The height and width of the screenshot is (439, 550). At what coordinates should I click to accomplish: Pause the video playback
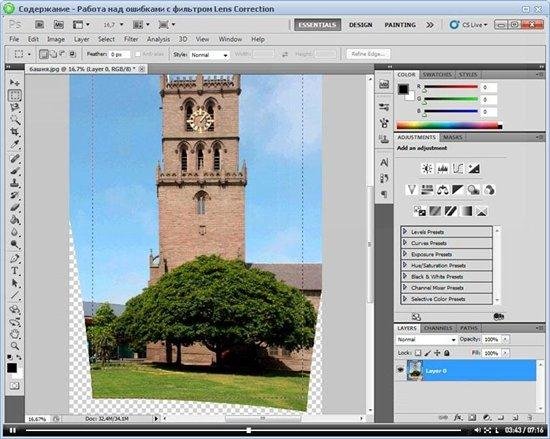pos(13,430)
